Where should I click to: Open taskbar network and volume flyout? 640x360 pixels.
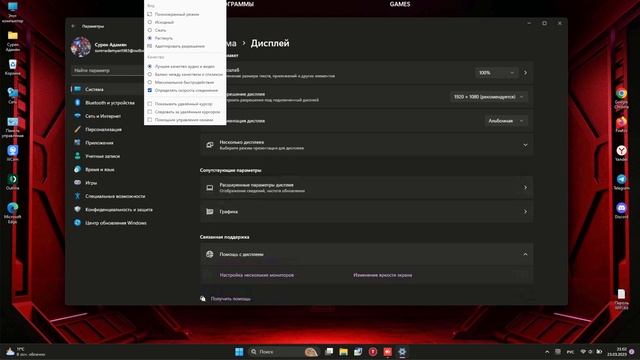point(591,352)
